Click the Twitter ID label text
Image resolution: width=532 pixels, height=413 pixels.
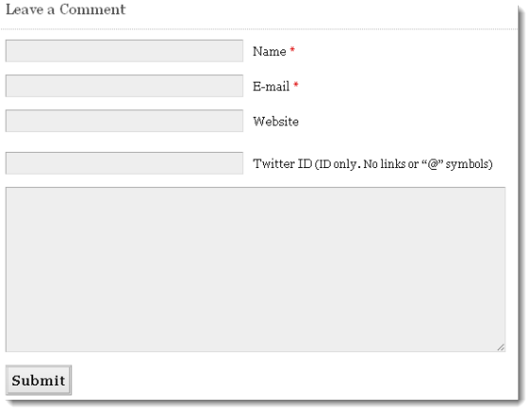pos(282,163)
